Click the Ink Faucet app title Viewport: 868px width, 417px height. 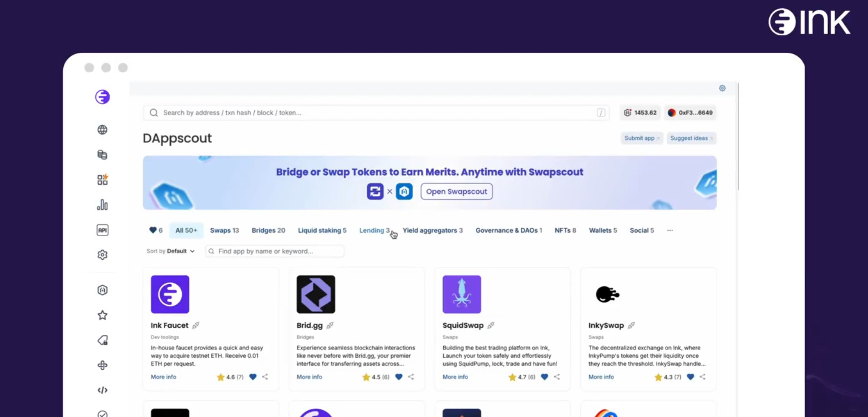170,325
